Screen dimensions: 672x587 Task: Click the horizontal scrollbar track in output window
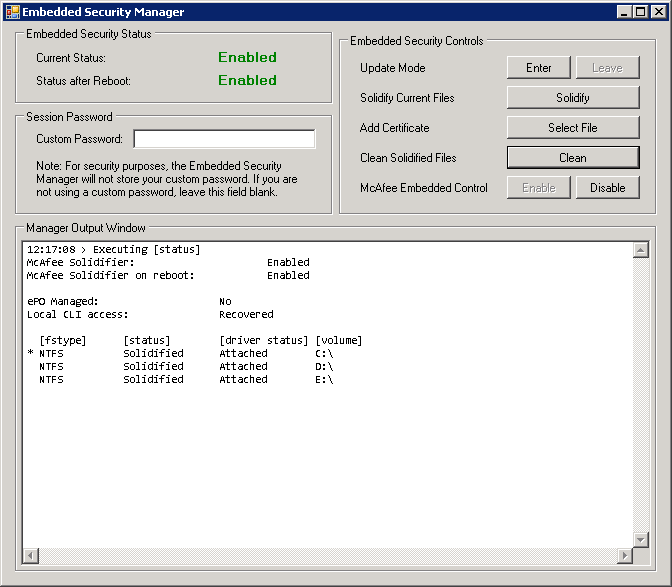[x=328, y=555]
